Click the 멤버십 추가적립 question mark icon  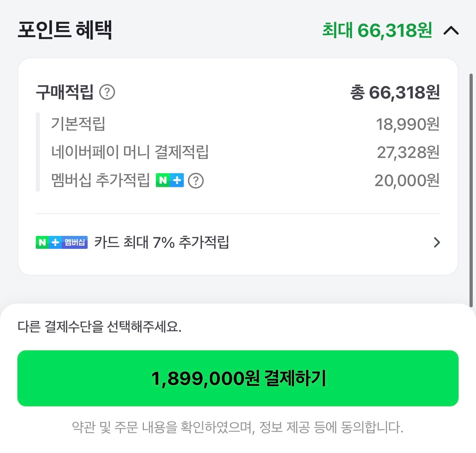(x=196, y=181)
